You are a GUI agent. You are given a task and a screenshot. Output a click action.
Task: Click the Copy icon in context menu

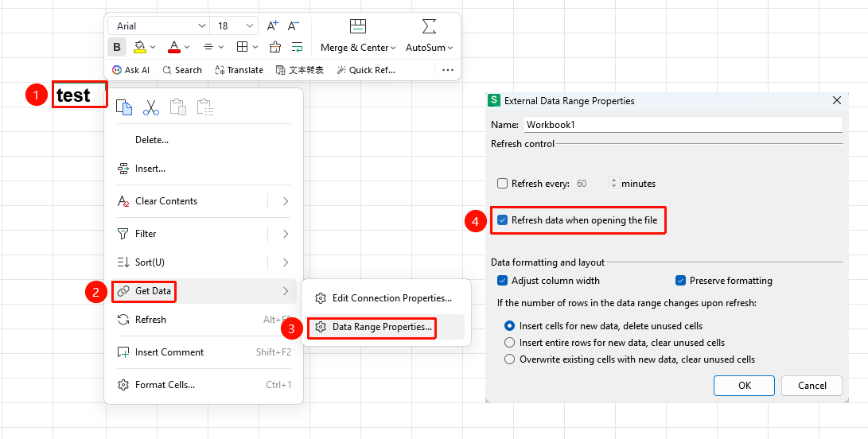click(124, 107)
